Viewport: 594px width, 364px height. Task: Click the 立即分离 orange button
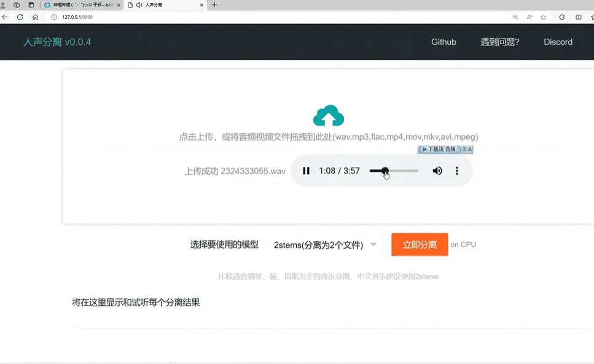pos(420,244)
